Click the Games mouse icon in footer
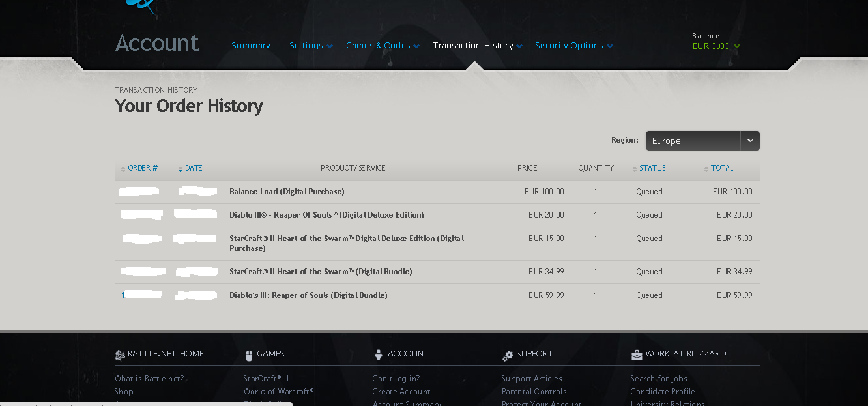 (x=248, y=355)
